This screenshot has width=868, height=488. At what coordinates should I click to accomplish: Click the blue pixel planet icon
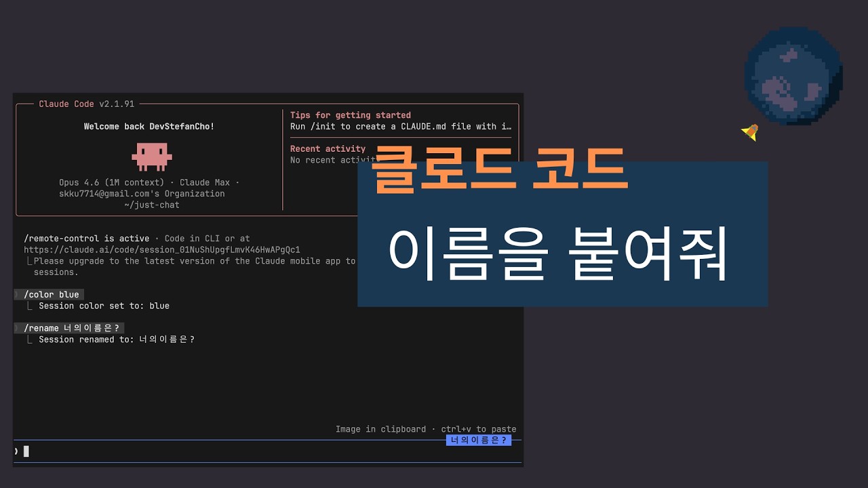click(793, 77)
